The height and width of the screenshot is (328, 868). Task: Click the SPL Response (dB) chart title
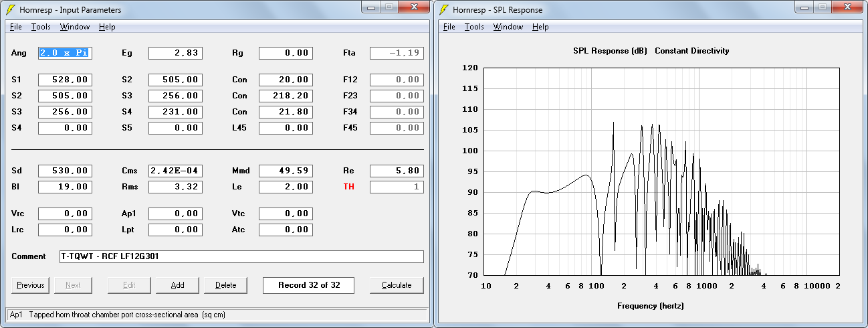[610, 51]
